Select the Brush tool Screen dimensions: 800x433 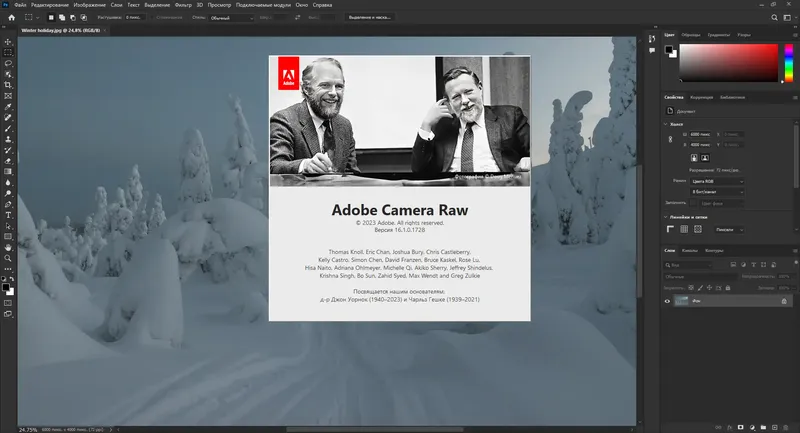coord(8,129)
